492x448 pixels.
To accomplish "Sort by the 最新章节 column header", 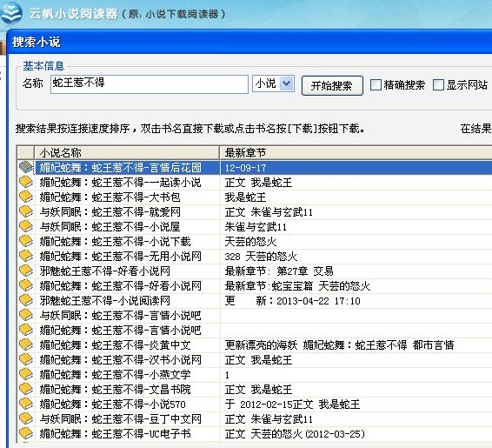I will coord(356,153).
